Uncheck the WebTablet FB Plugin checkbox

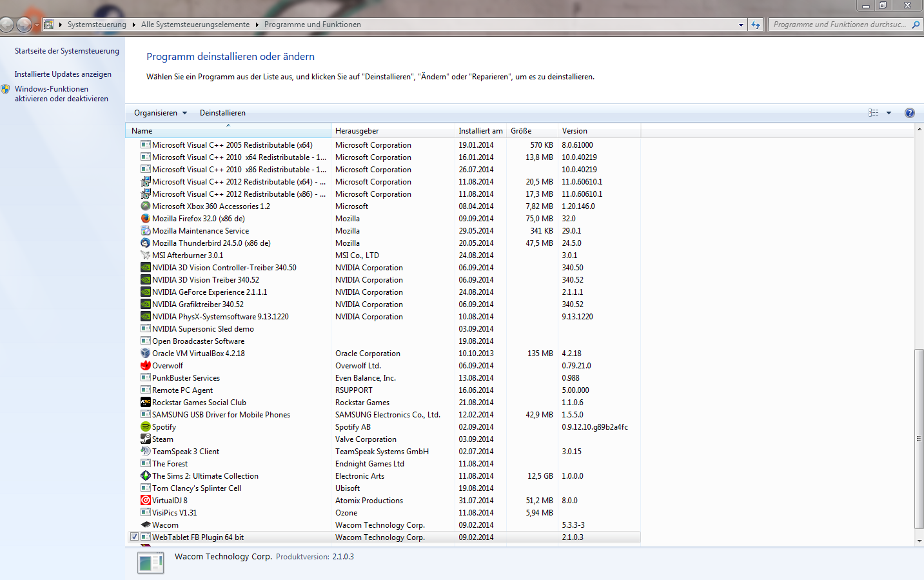click(x=134, y=537)
